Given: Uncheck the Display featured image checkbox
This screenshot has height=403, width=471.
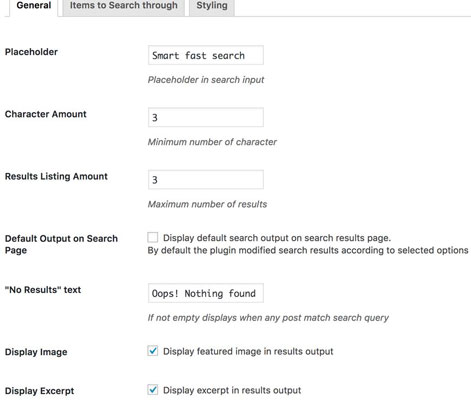Looking at the screenshot, I should pos(153,351).
